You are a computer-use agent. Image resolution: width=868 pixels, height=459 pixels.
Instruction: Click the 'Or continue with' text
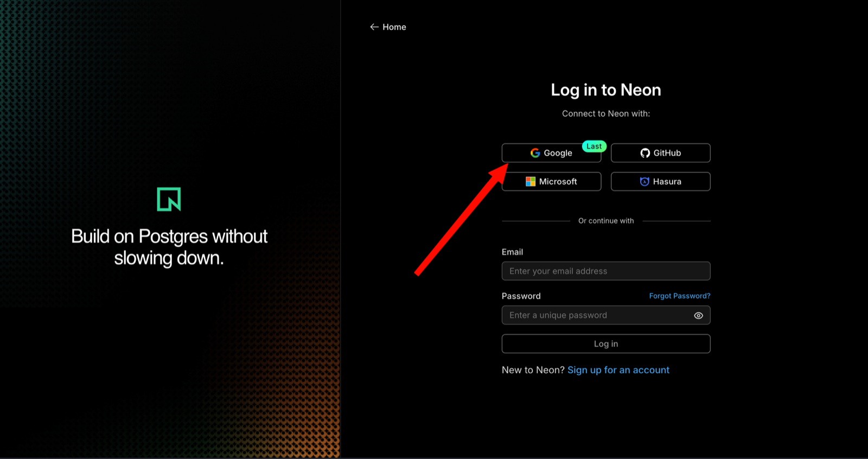606,221
